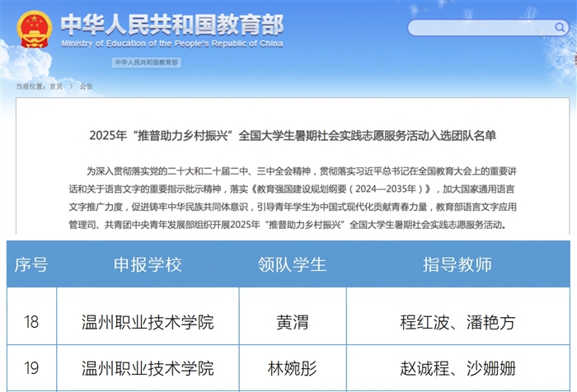577x392 pixels.
Task: Click 温州职业技术学院 in row 18
Action: click(148, 322)
